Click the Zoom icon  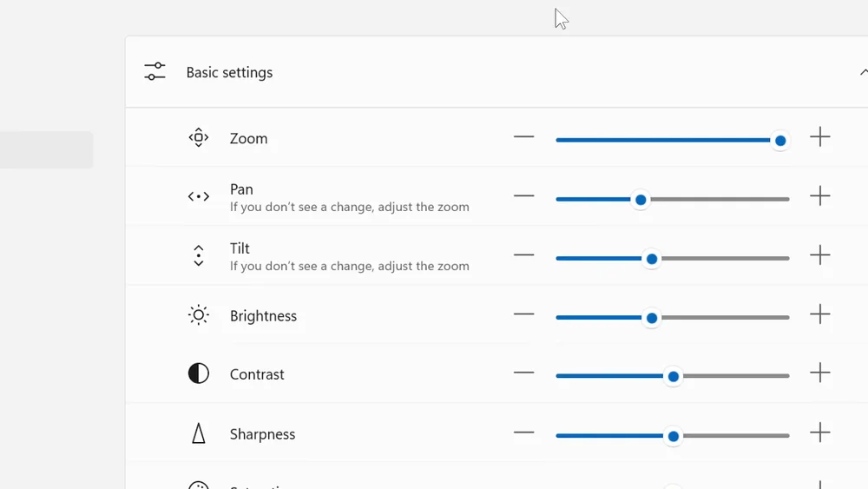199,138
